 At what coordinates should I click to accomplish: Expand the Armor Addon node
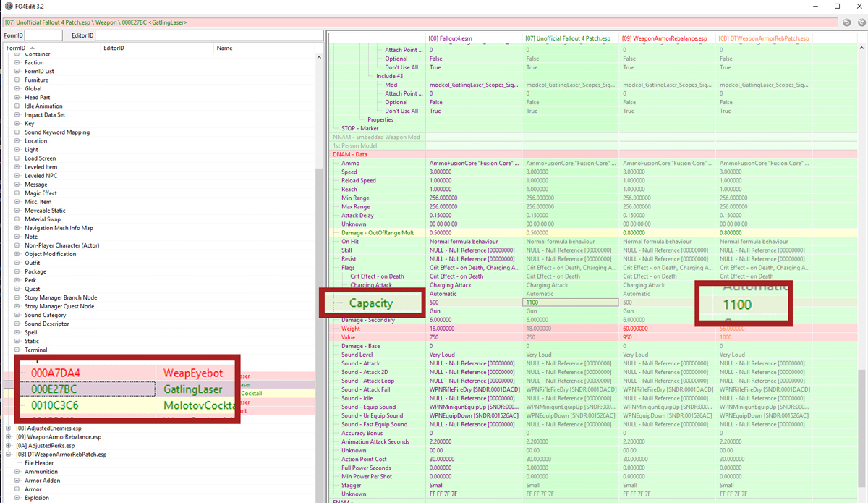click(17, 481)
